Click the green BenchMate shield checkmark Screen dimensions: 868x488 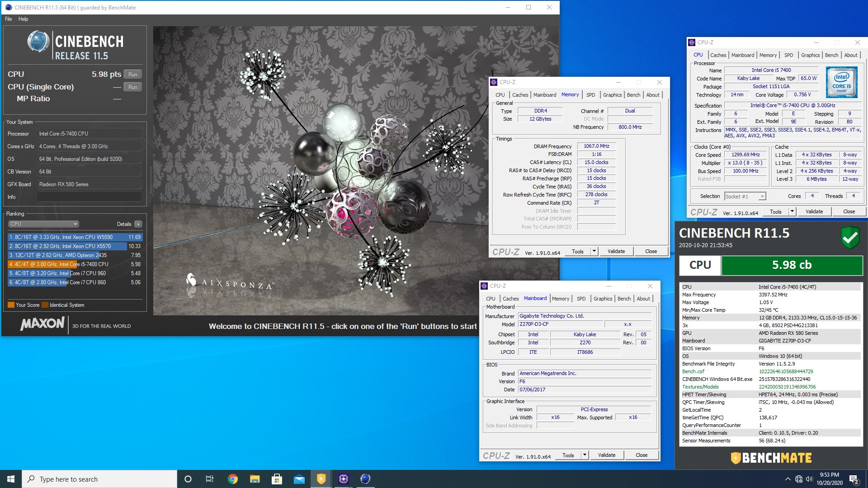[x=850, y=237]
